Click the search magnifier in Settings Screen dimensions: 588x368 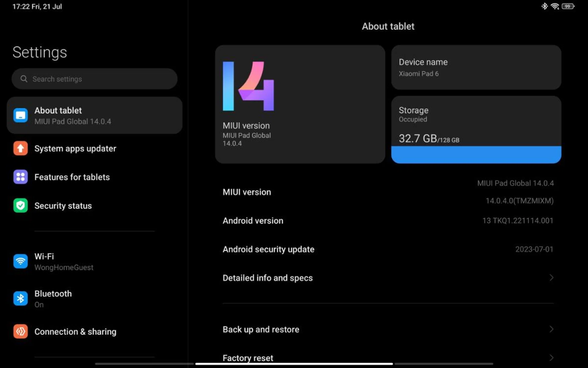(24, 79)
